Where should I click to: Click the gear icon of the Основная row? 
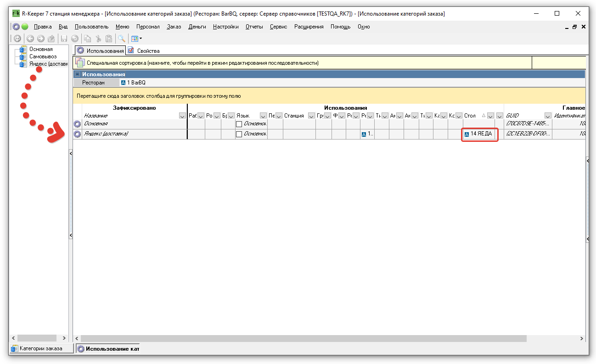point(77,124)
